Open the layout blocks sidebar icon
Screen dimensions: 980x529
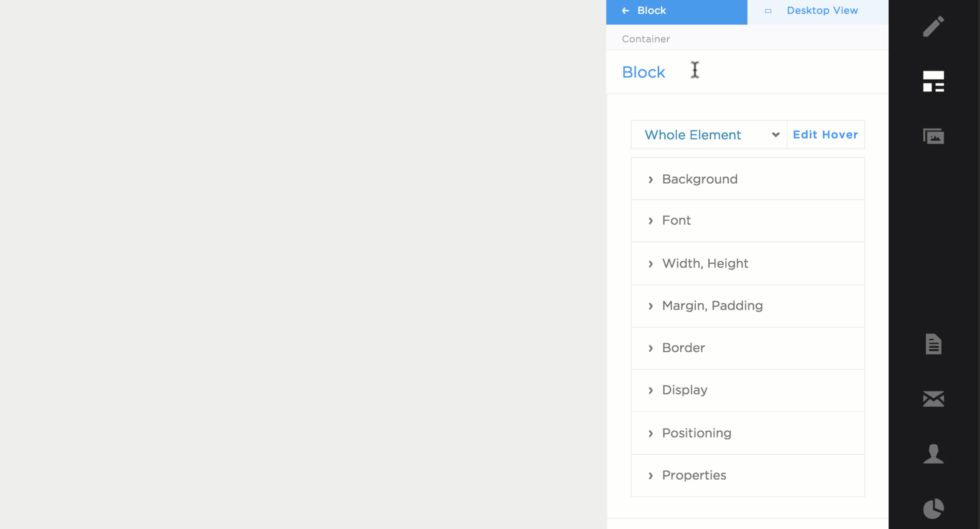(x=933, y=81)
